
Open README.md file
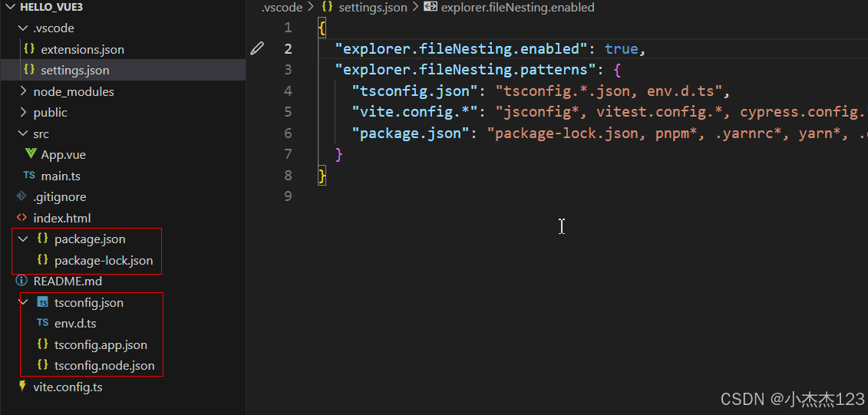coord(68,281)
